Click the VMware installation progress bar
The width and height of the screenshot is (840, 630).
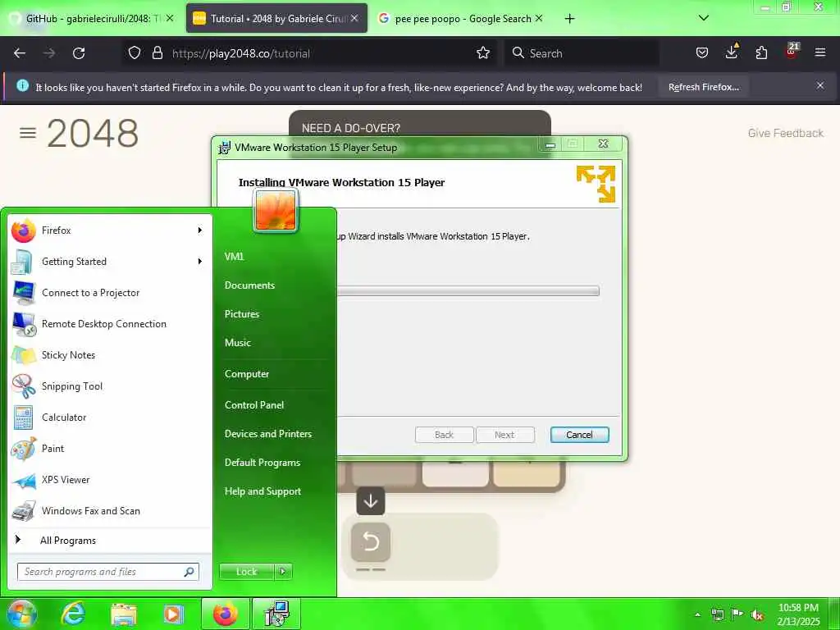click(468, 291)
